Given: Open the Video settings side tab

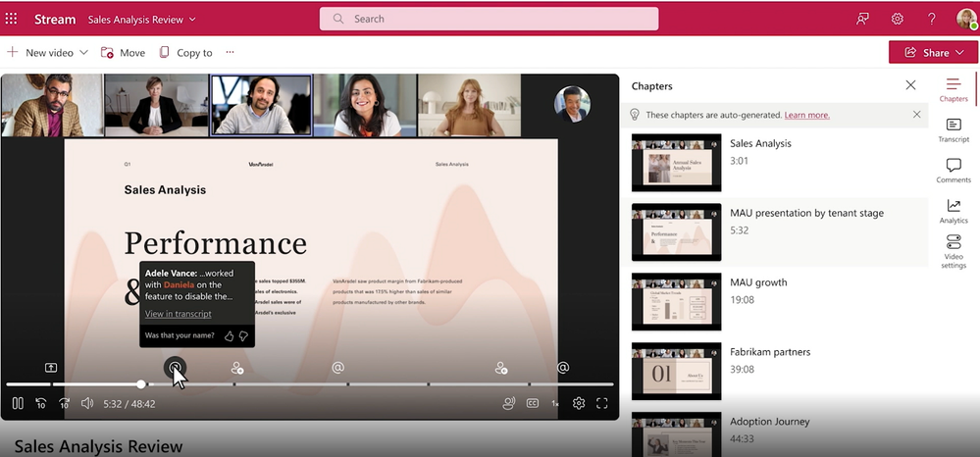Looking at the screenshot, I should (x=954, y=252).
